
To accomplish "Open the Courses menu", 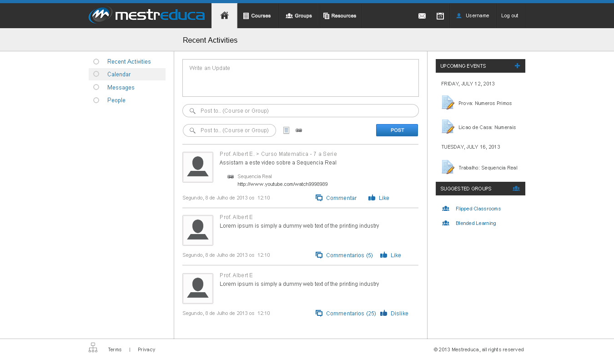I will click(257, 16).
